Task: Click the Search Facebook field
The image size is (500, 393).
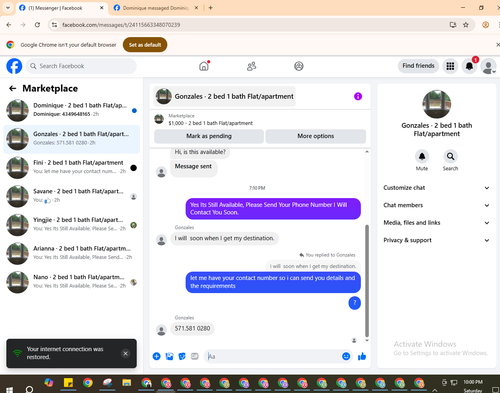Action: [81, 66]
